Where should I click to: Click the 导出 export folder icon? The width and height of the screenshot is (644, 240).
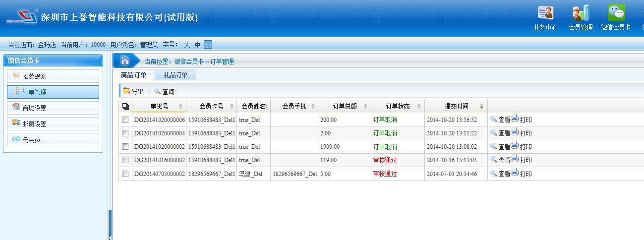(126, 91)
